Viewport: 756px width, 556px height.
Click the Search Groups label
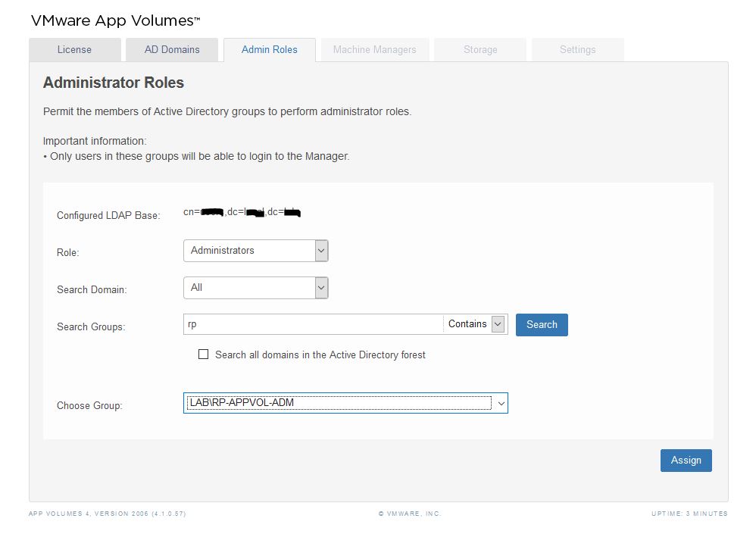pos(91,327)
